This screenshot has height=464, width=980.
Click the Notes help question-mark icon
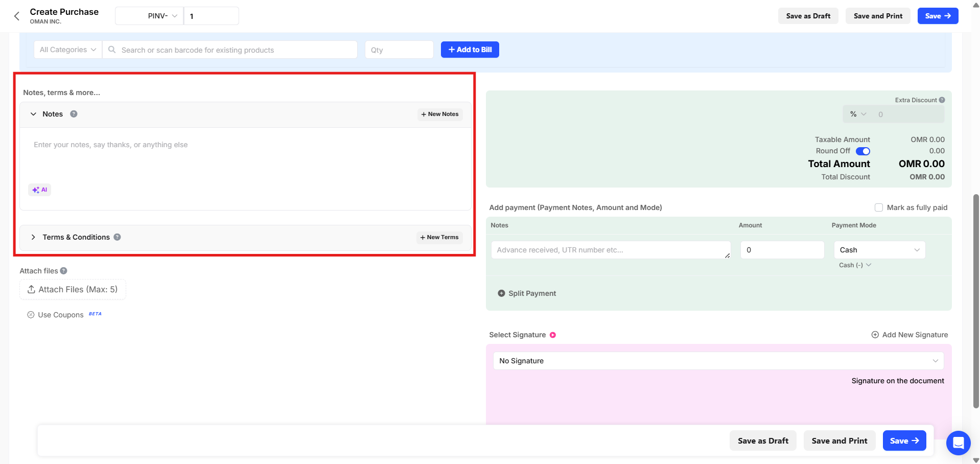click(x=74, y=114)
